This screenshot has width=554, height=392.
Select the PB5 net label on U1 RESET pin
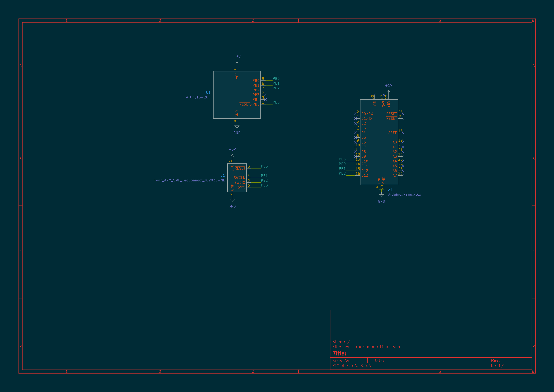(276, 102)
